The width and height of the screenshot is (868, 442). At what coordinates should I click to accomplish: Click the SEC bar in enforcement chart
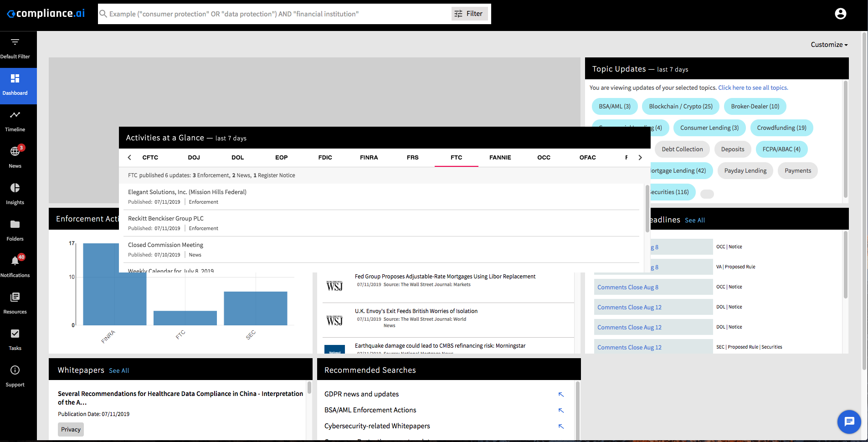pyautogui.click(x=255, y=308)
